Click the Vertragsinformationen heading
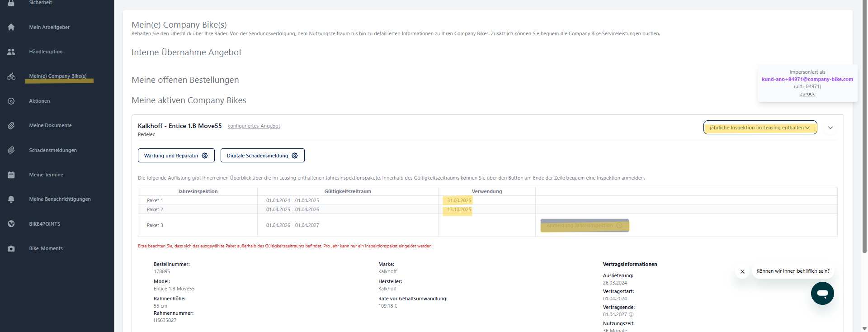This screenshot has width=868, height=332. (630, 264)
